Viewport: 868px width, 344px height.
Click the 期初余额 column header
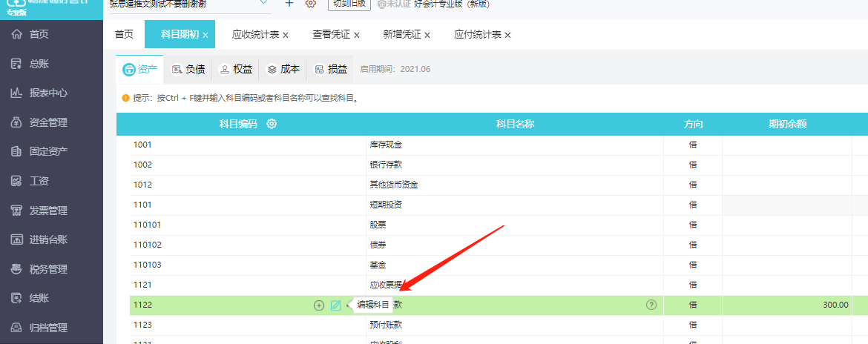click(x=787, y=124)
